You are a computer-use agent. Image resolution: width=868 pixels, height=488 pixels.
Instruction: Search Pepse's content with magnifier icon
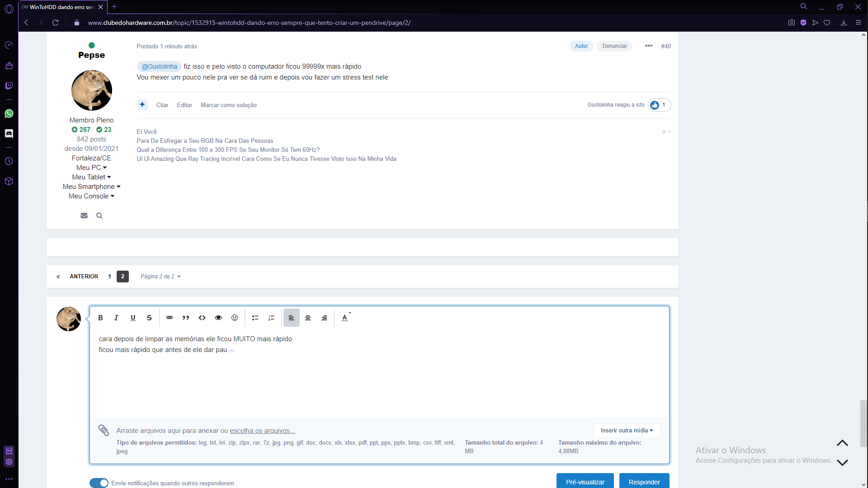99,216
